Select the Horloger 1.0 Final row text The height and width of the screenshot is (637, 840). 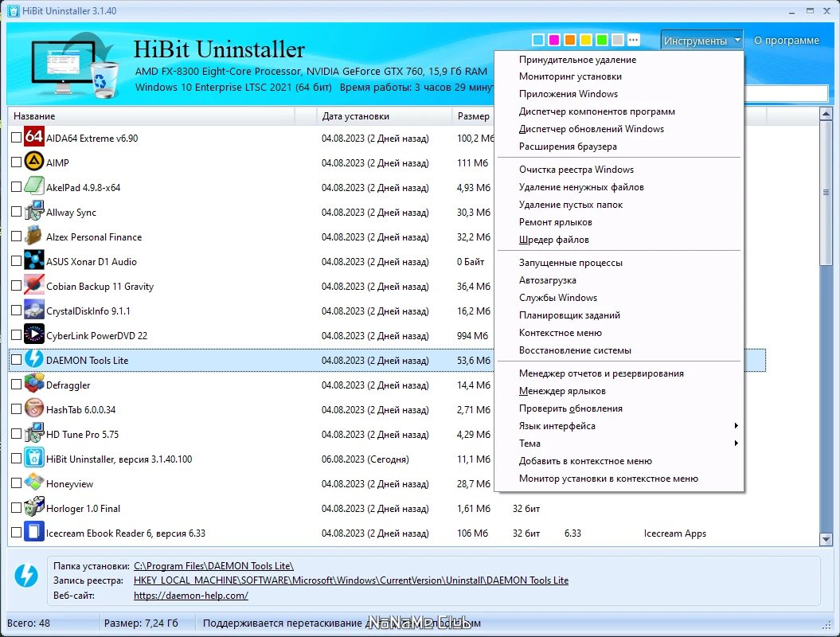[83, 509]
